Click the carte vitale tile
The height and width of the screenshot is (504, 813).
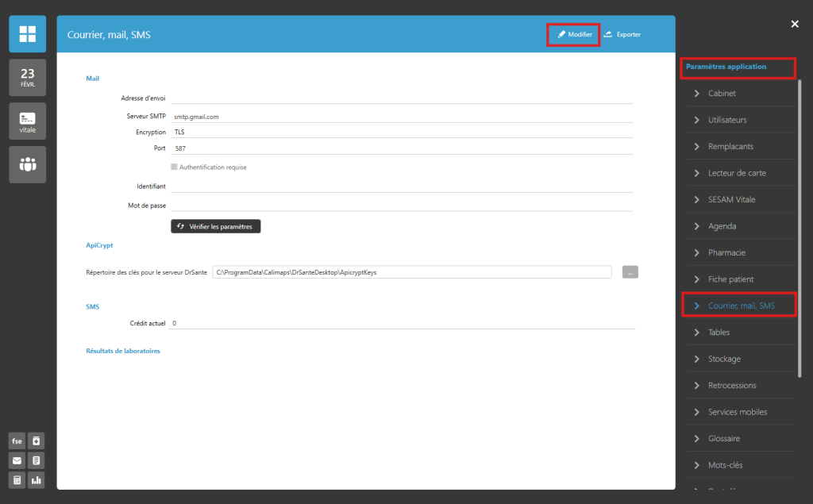(28, 121)
